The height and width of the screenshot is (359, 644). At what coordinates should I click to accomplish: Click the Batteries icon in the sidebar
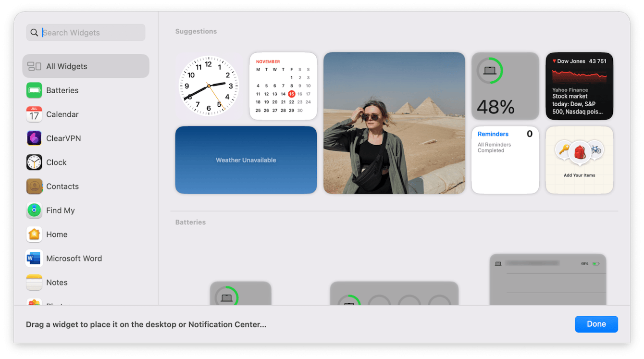point(34,90)
